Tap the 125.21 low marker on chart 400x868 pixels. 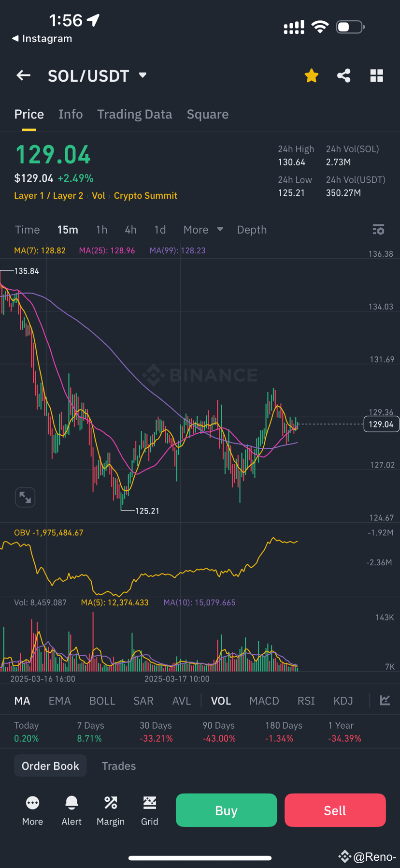point(147,511)
